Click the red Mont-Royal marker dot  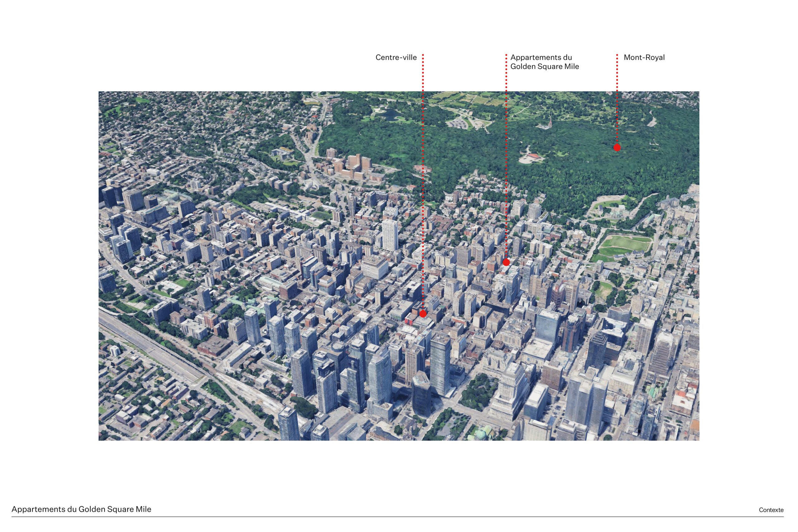coord(617,147)
